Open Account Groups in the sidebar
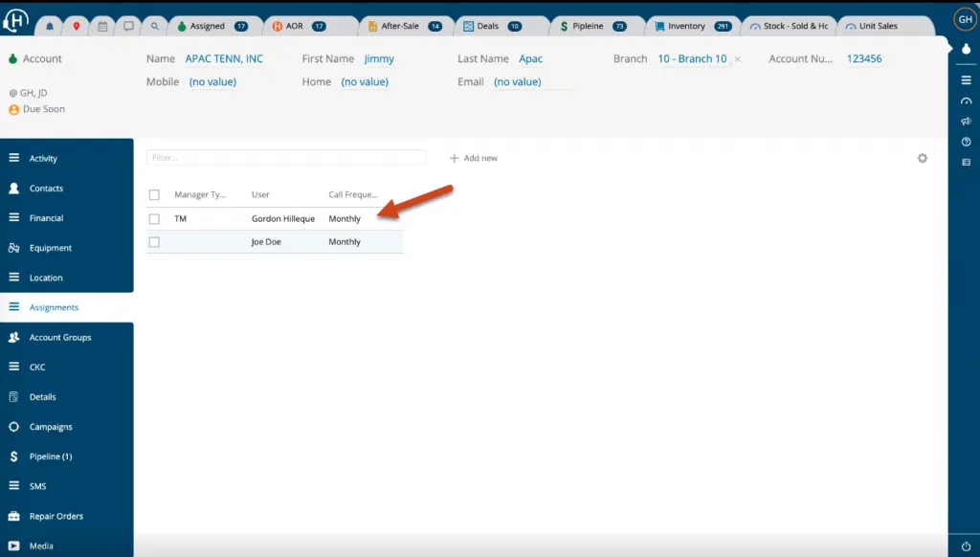980x557 pixels. click(x=66, y=337)
